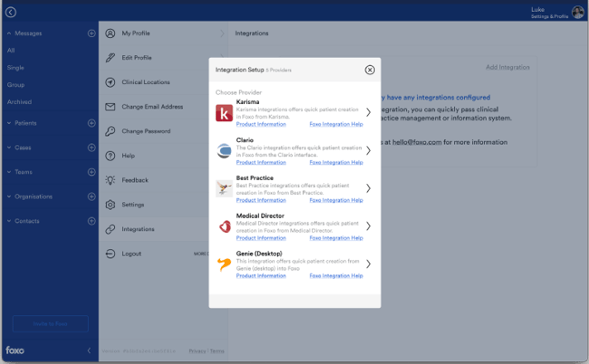This screenshot has width=589, height=364.
Task: Click the My Profile person icon
Action: [x=110, y=34]
